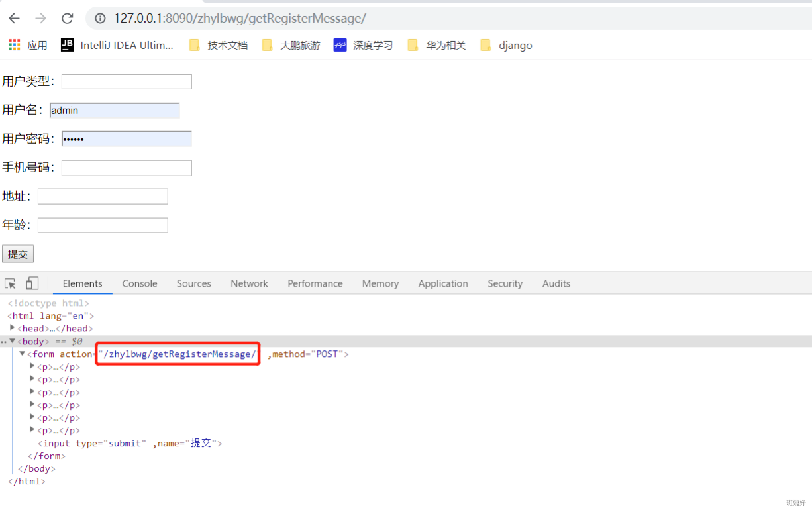Screen dimensions: 812x512
Task: Expand the second p node under form
Action: (x=32, y=379)
